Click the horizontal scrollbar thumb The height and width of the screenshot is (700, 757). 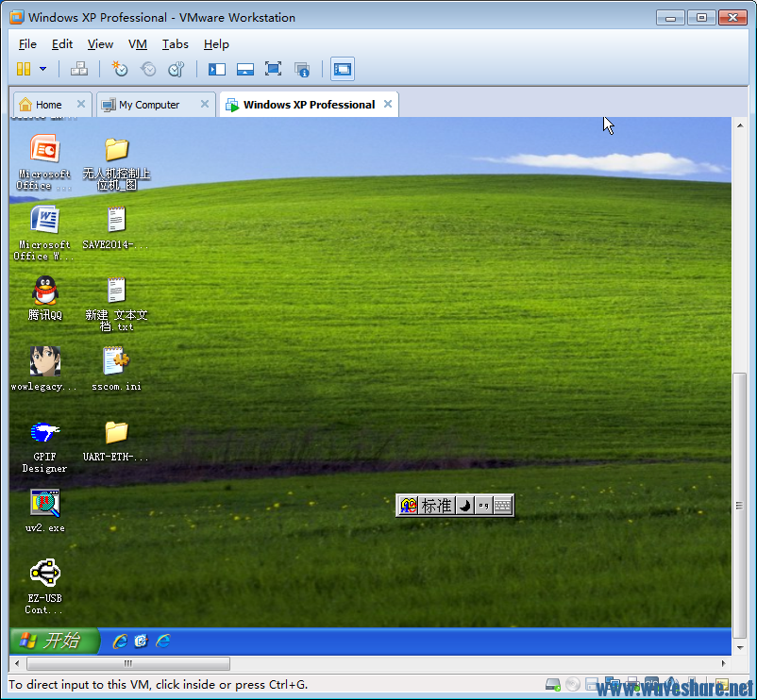pyautogui.click(x=128, y=663)
